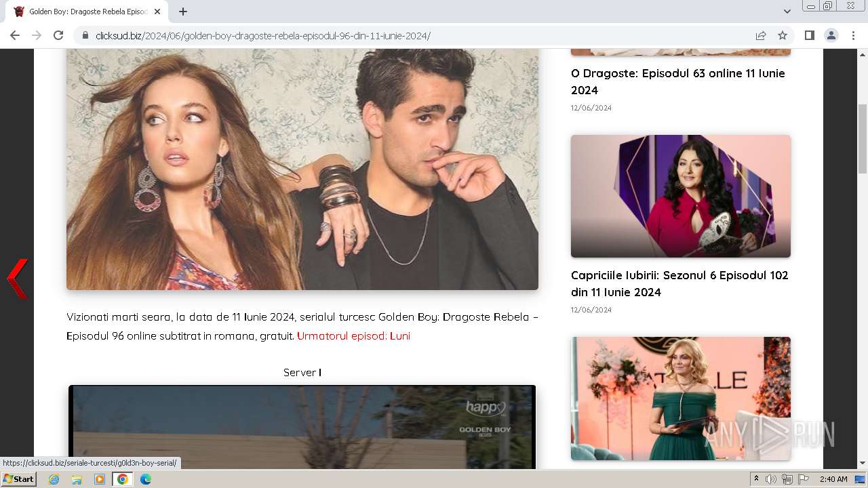Open 'O Dragoste: Episodul 63 online' article

[678, 81]
